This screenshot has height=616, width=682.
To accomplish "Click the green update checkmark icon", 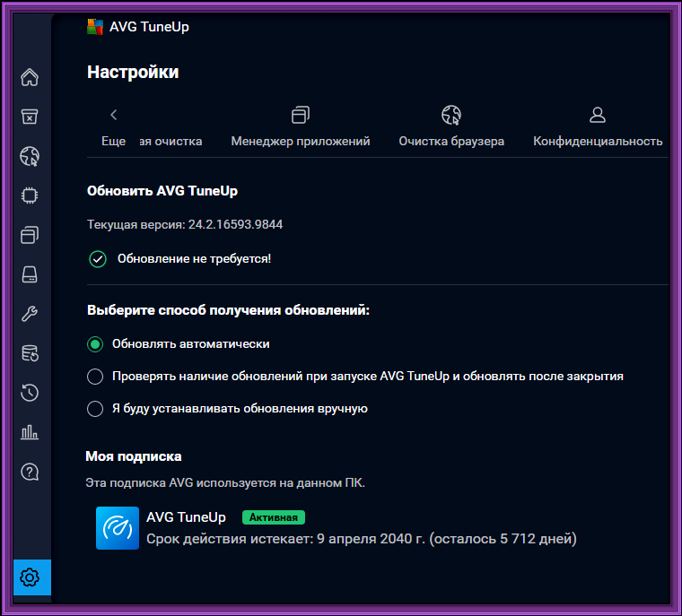I will tap(98, 259).
